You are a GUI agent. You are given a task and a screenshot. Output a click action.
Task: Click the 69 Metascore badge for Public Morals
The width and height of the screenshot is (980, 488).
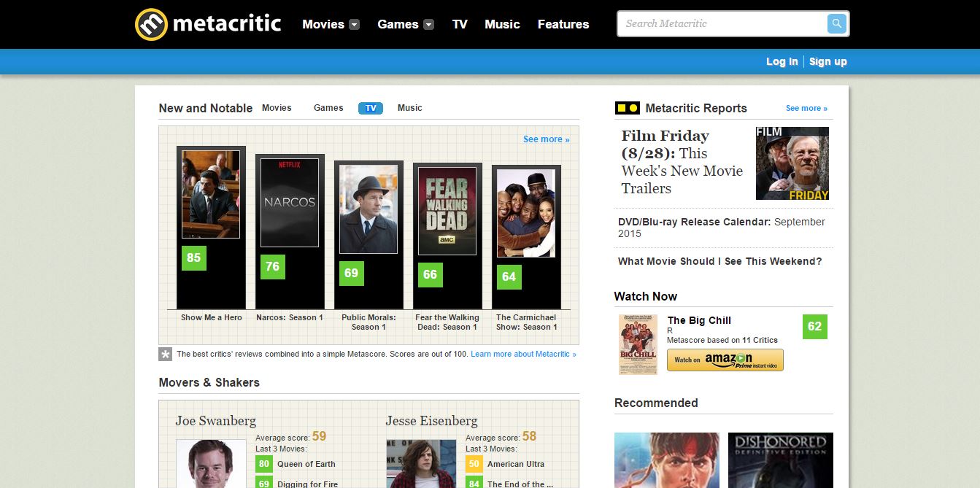tap(352, 274)
